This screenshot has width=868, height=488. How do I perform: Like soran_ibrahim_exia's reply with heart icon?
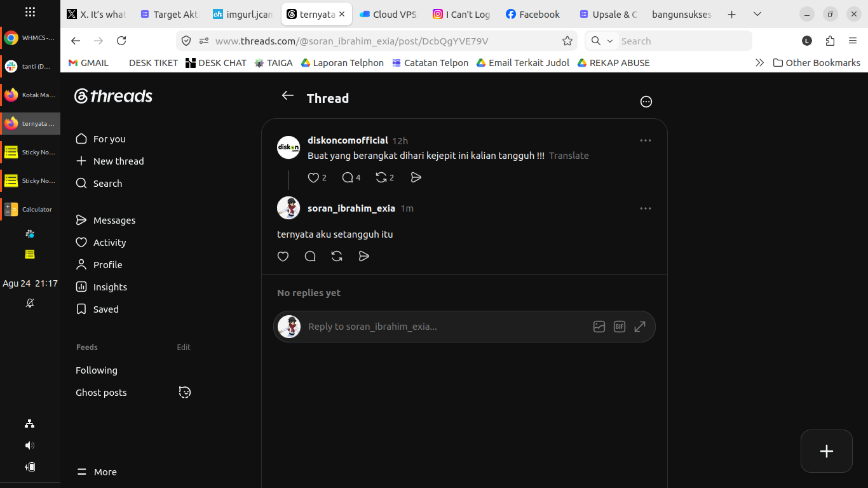[283, 256]
